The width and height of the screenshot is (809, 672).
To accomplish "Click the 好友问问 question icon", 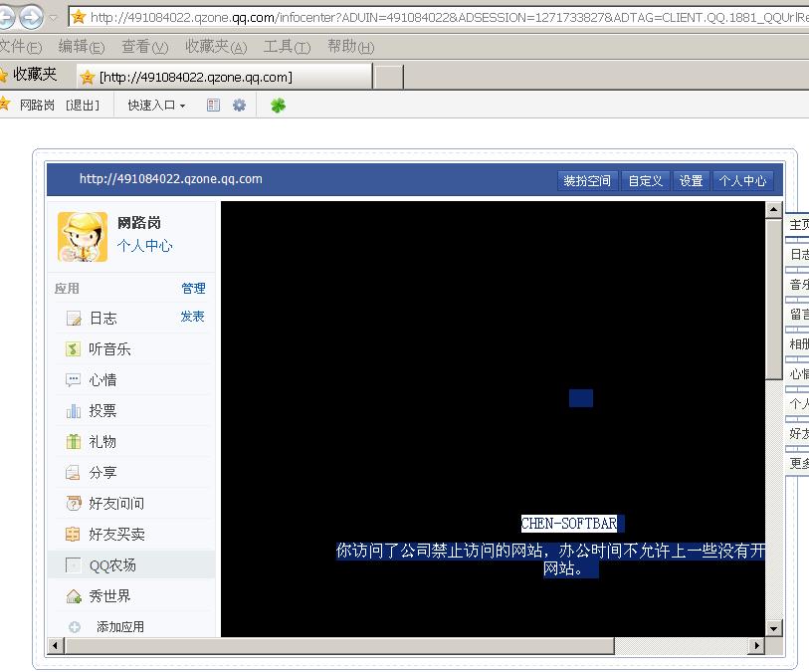I will point(74,503).
